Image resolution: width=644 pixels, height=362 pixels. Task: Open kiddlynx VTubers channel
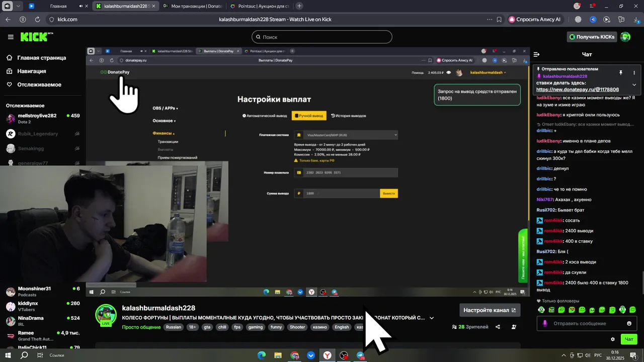click(x=43, y=306)
